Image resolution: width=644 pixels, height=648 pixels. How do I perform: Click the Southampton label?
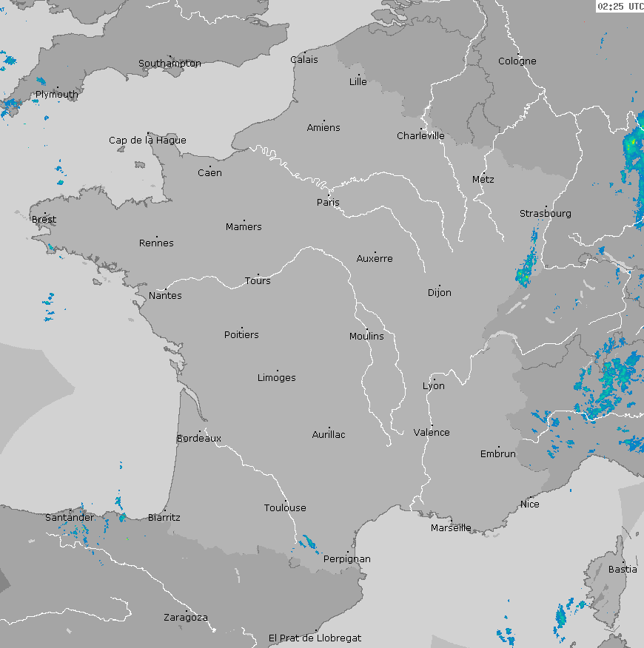pyautogui.click(x=170, y=64)
